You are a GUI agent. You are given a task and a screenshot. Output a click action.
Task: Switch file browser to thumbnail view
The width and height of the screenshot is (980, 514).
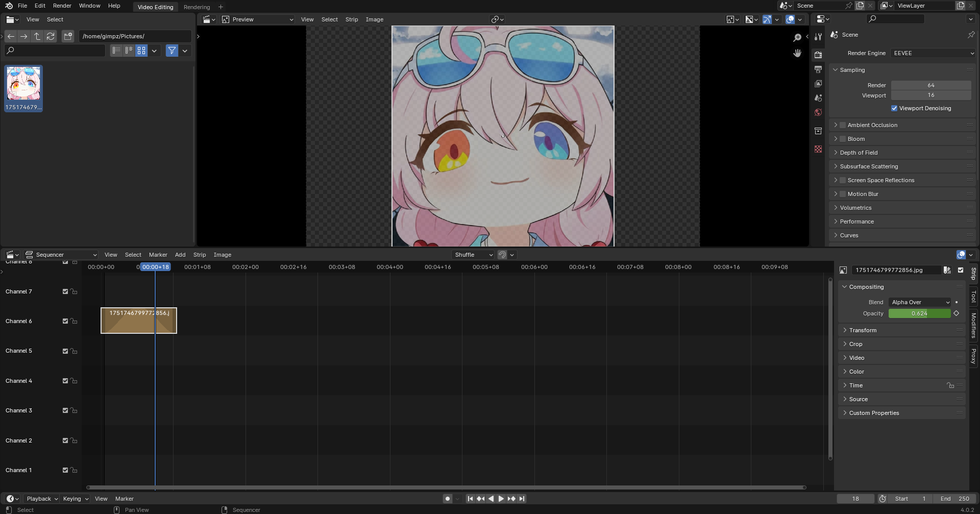(141, 51)
